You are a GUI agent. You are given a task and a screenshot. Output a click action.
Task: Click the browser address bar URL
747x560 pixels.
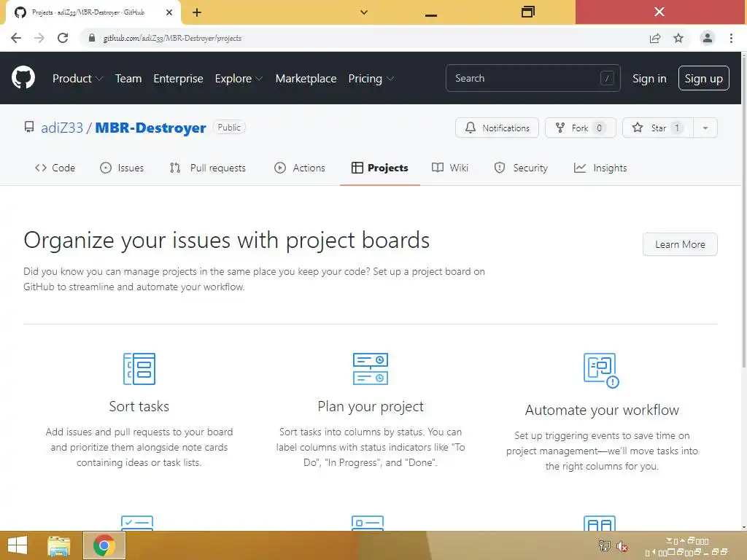[172, 38]
